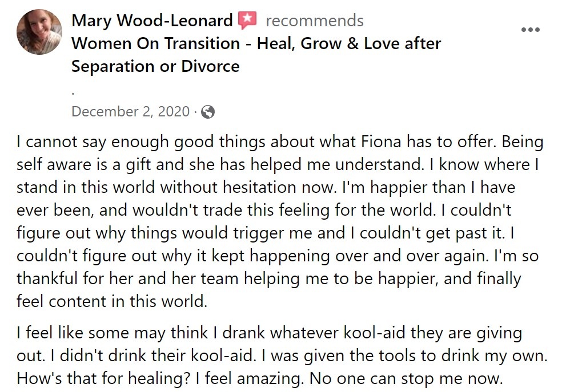
Task: Open the three-dot post options menu
Action: point(530,30)
